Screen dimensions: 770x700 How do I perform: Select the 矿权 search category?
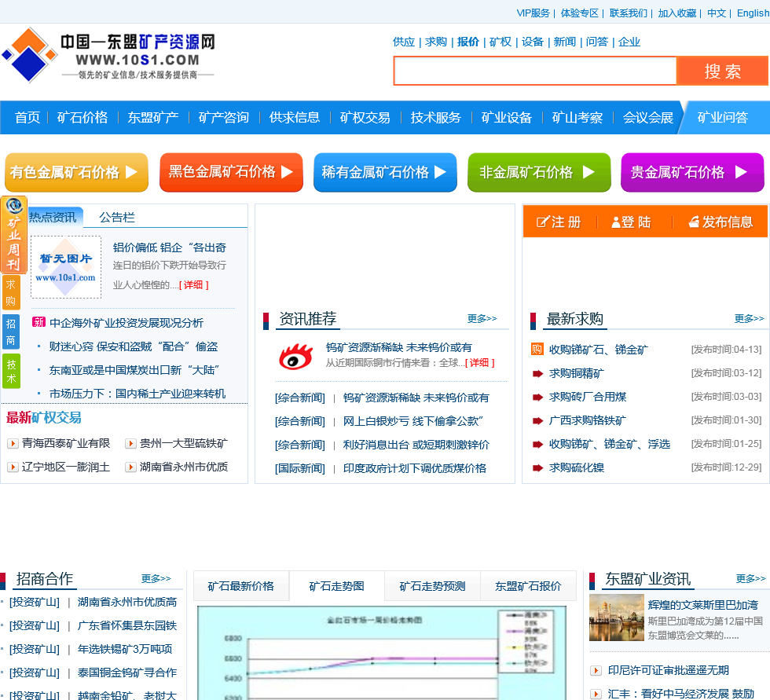(500, 42)
